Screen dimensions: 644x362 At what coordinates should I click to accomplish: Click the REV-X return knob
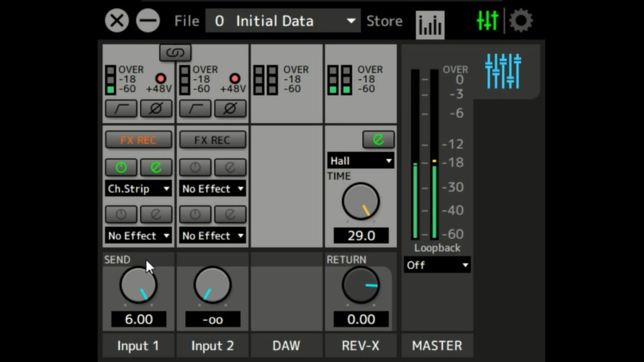click(361, 285)
